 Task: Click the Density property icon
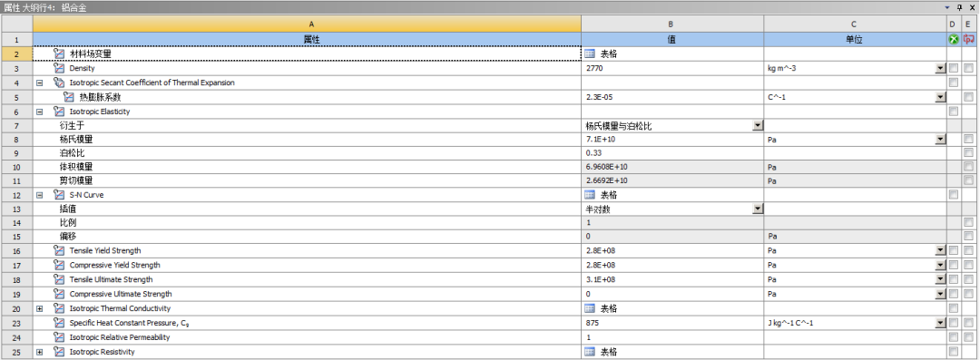point(59,68)
